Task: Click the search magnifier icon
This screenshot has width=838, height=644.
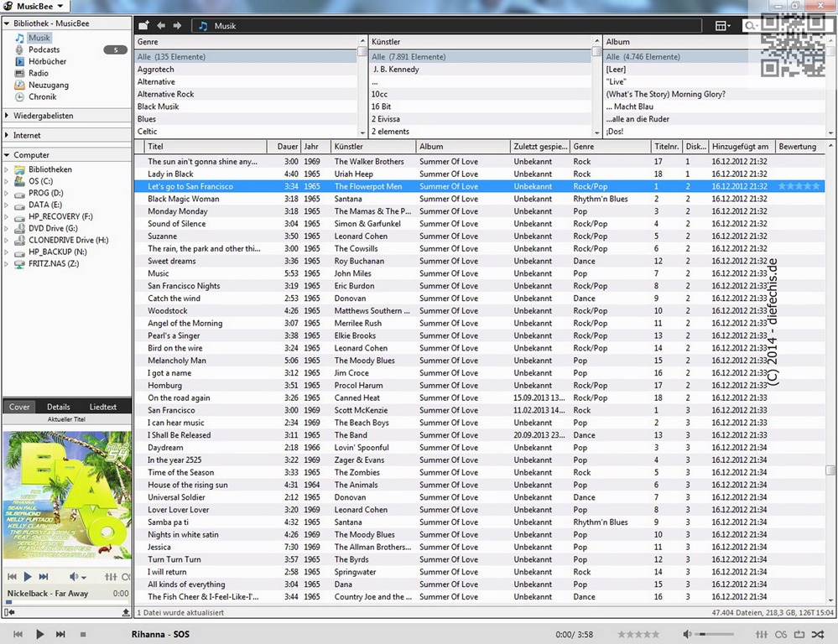Action: (751, 26)
